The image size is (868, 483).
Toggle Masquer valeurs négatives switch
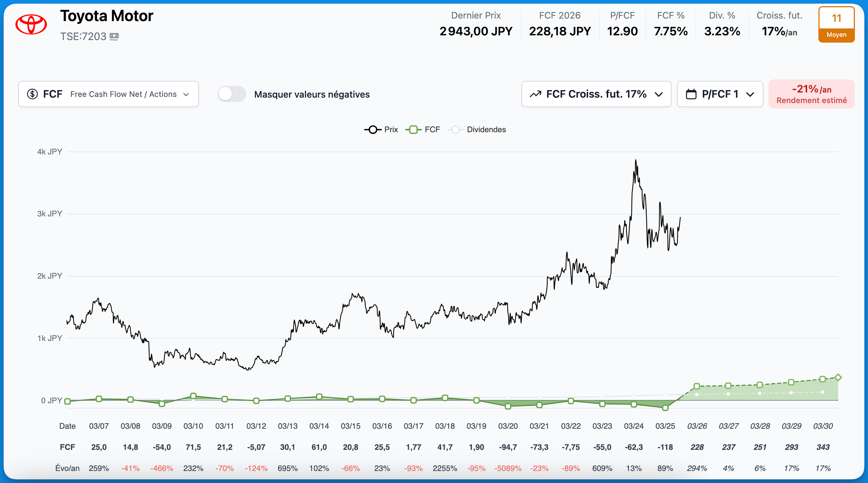(x=232, y=94)
